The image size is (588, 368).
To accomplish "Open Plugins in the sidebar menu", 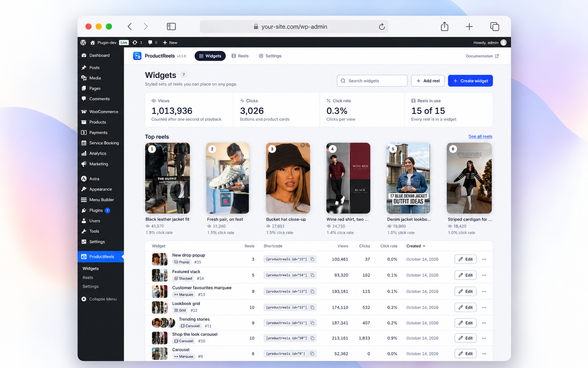I will [96, 210].
